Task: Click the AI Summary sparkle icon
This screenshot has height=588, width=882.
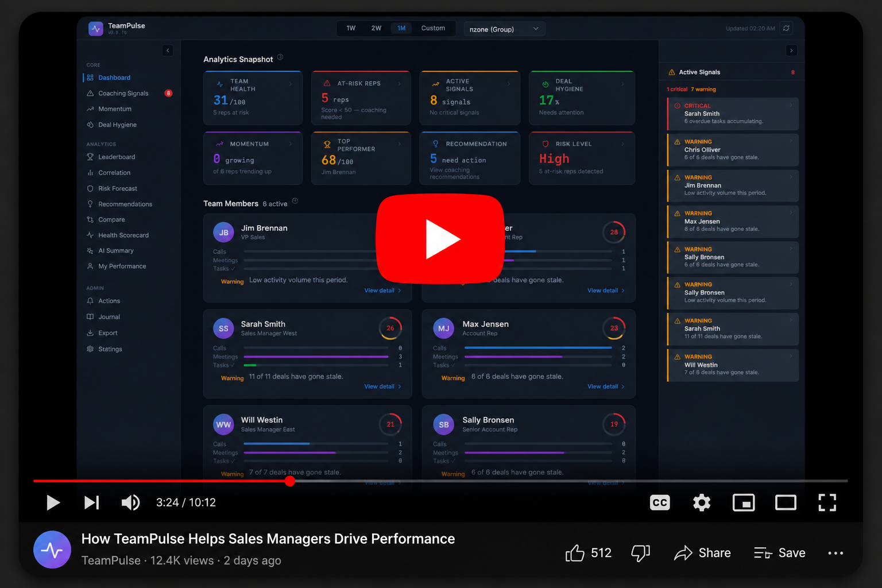Action: (90, 251)
